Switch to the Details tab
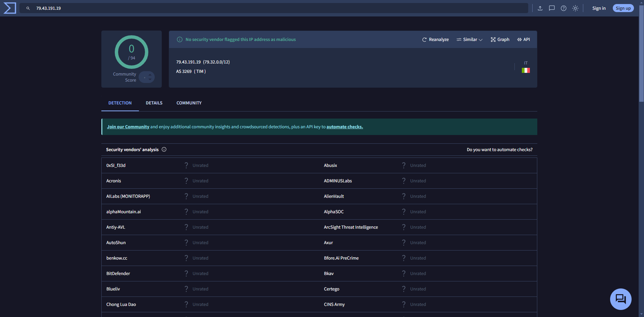The width and height of the screenshot is (644, 317). [154, 103]
